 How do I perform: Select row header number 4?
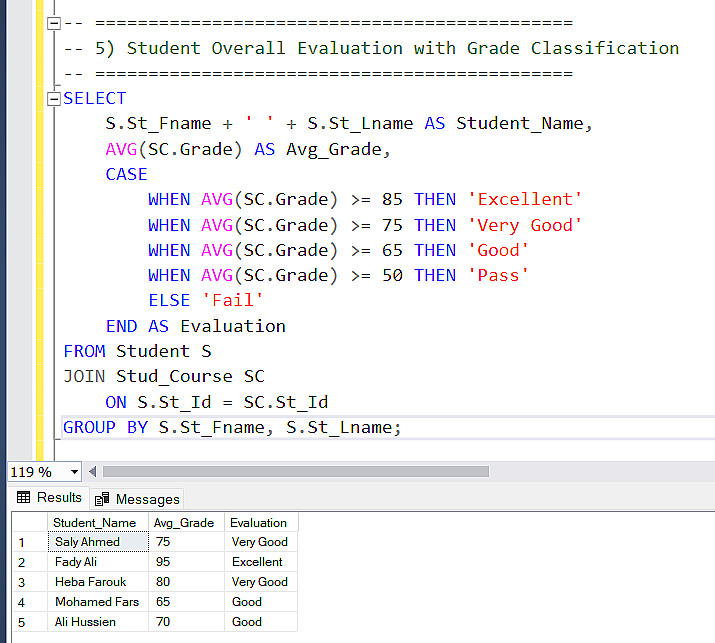(x=30, y=602)
